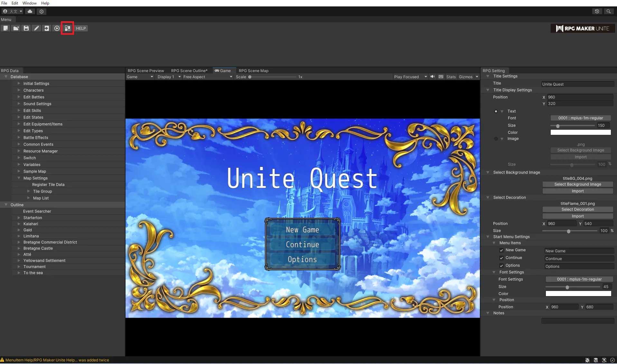The width and height of the screenshot is (617, 364).
Task: Uncheck the Continue menu item checkbox
Action: click(501, 258)
